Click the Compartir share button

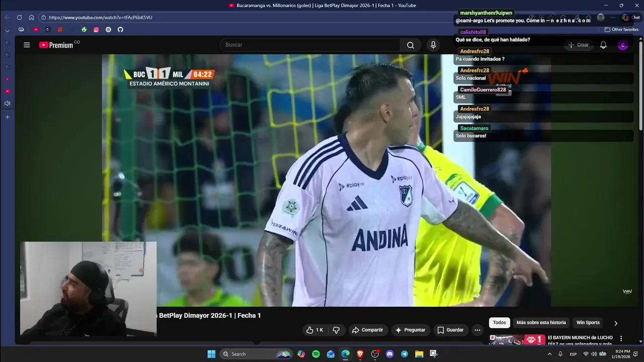click(368, 330)
